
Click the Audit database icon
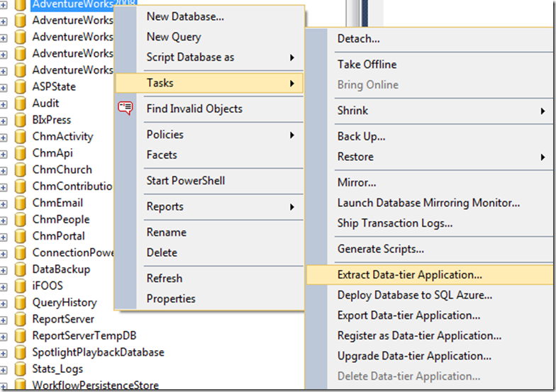21,103
